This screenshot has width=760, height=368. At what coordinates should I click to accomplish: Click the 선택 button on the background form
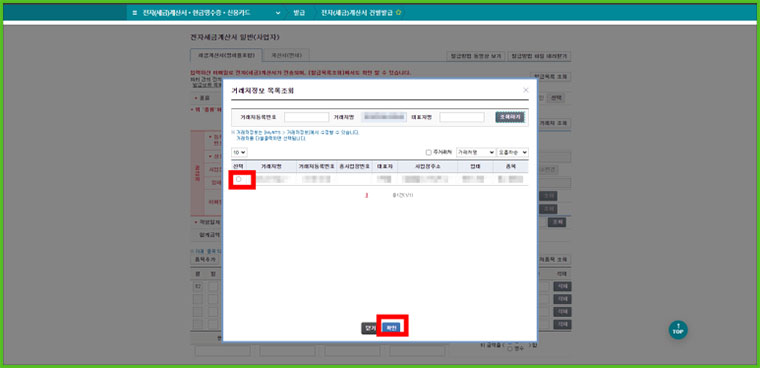click(555, 98)
